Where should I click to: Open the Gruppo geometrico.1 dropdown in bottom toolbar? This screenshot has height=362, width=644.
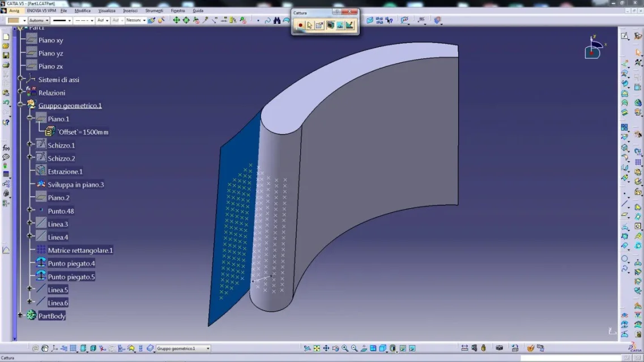click(208, 348)
